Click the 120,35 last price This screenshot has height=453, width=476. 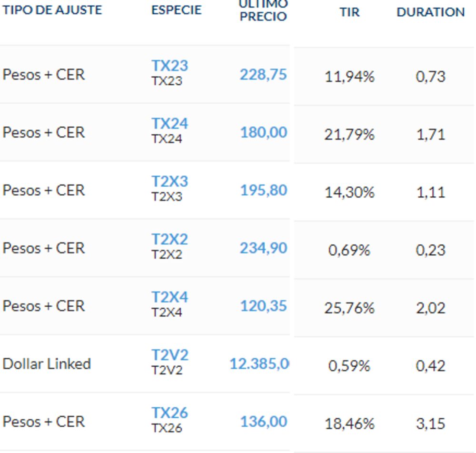click(x=263, y=306)
